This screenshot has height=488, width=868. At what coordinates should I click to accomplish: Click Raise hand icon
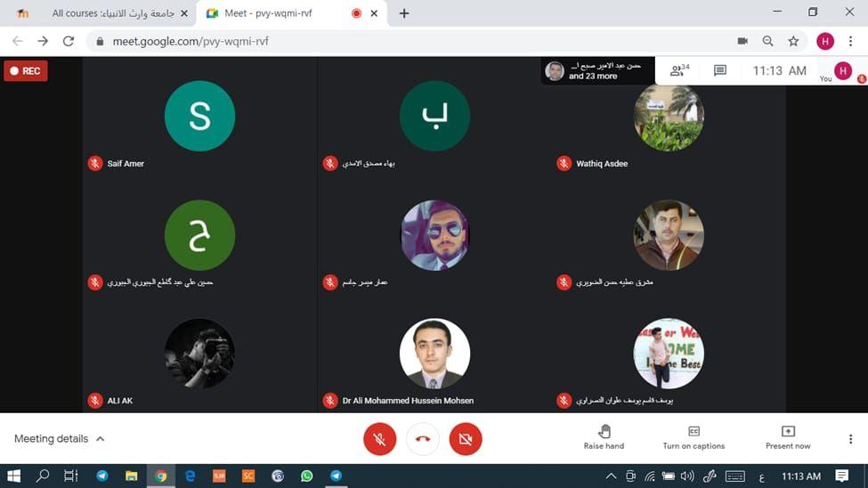[604, 432]
